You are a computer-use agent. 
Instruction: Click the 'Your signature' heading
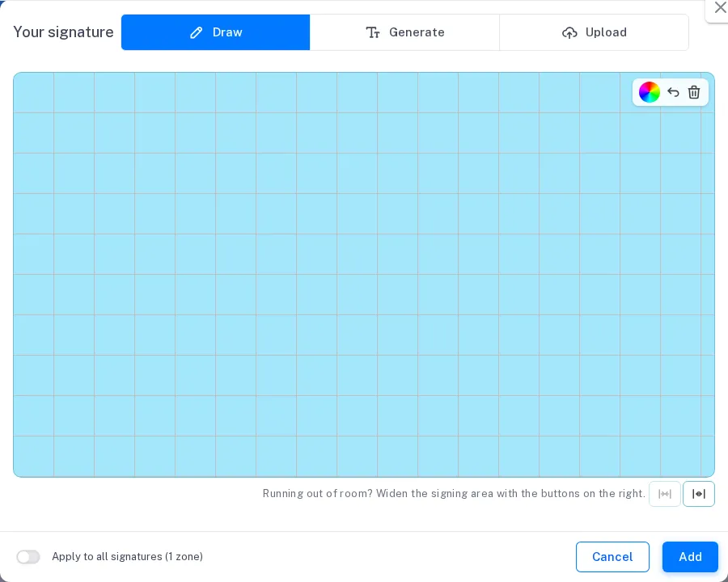[x=64, y=32]
